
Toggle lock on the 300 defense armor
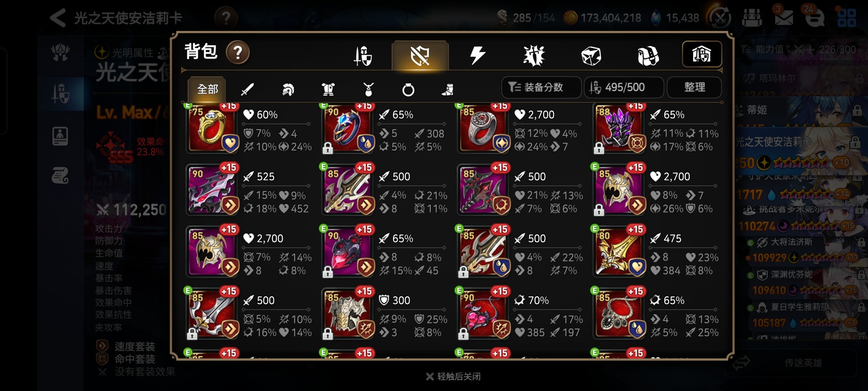coord(328,333)
